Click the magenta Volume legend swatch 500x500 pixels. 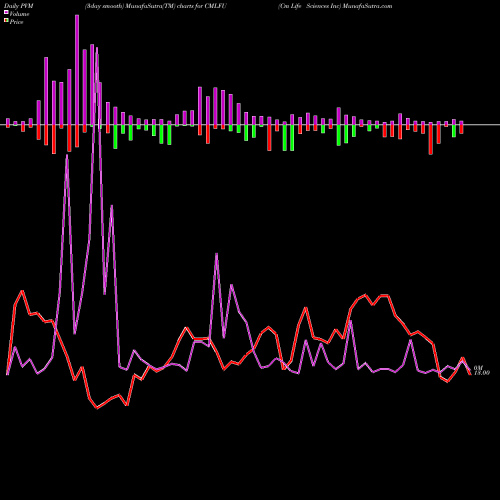pyautogui.click(x=6, y=12)
